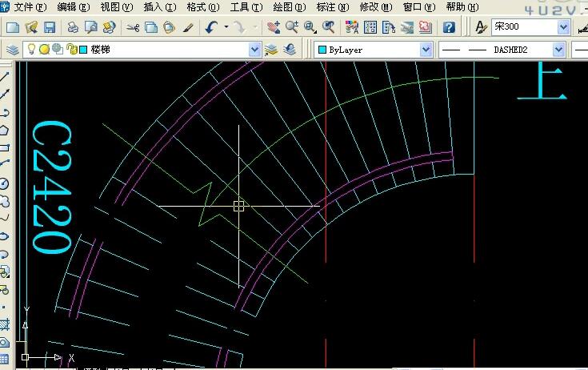Viewport: 588px width, 370px height.
Task: Select the Hatch tool
Action: tap(5, 324)
